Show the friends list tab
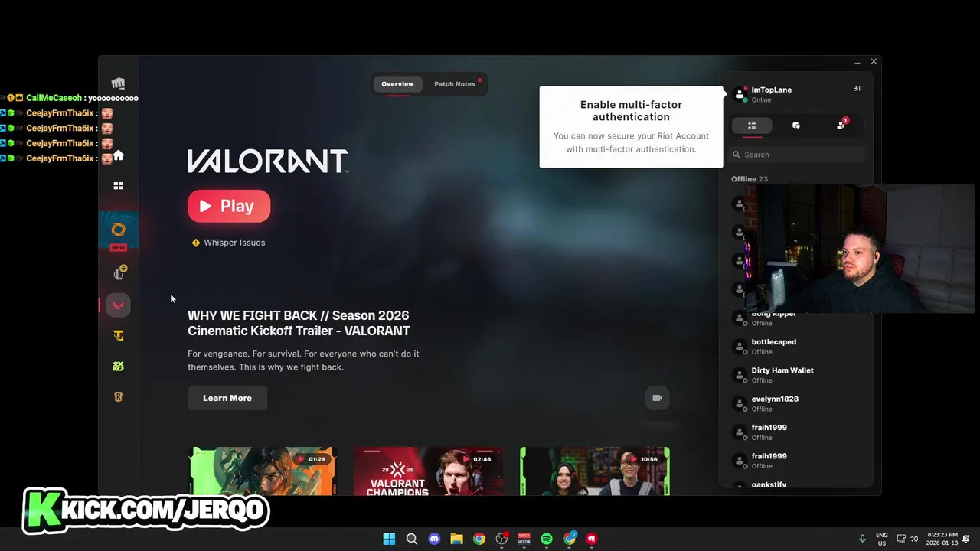 point(752,125)
